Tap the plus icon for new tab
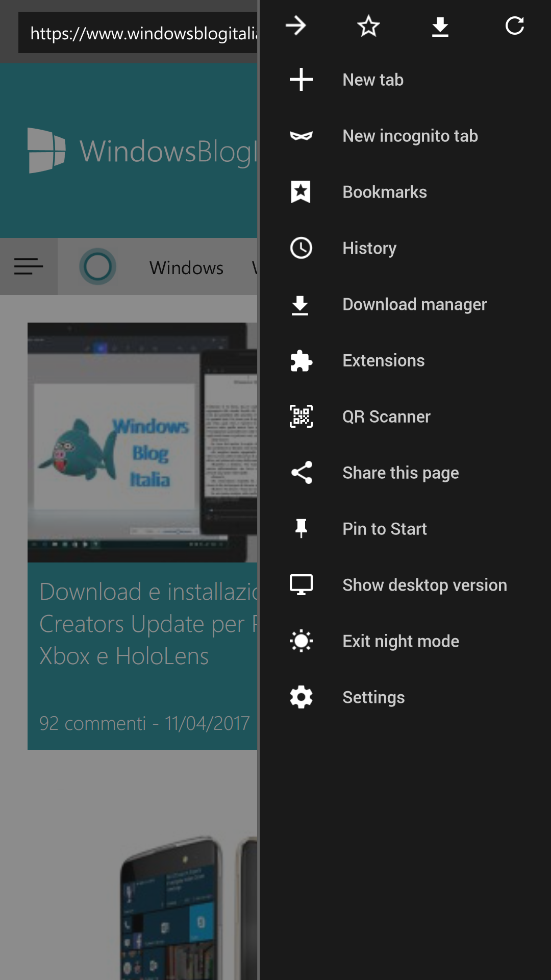The width and height of the screenshot is (551, 980). 301,80
